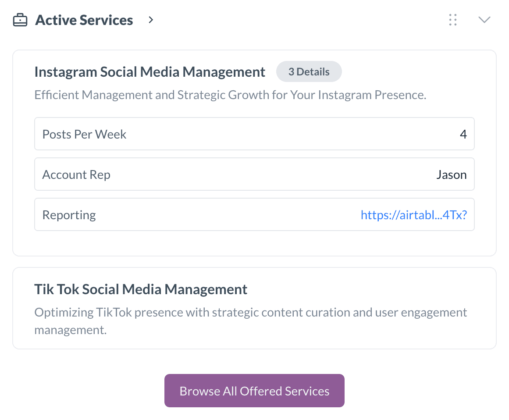
Task: Click Browse All Offered Services
Action: tap(254, 390)
